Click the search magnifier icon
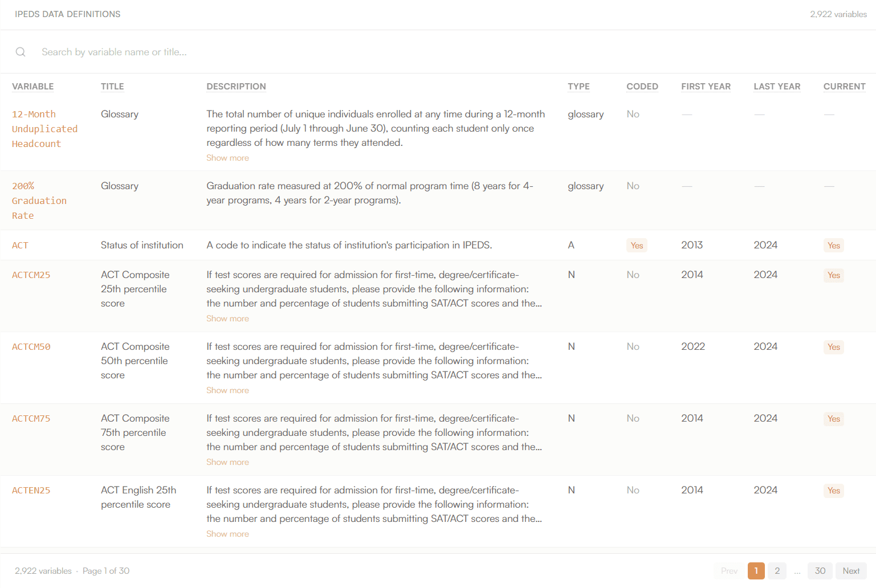The height and width of the screenshot is (588, 876). (21, 52)
